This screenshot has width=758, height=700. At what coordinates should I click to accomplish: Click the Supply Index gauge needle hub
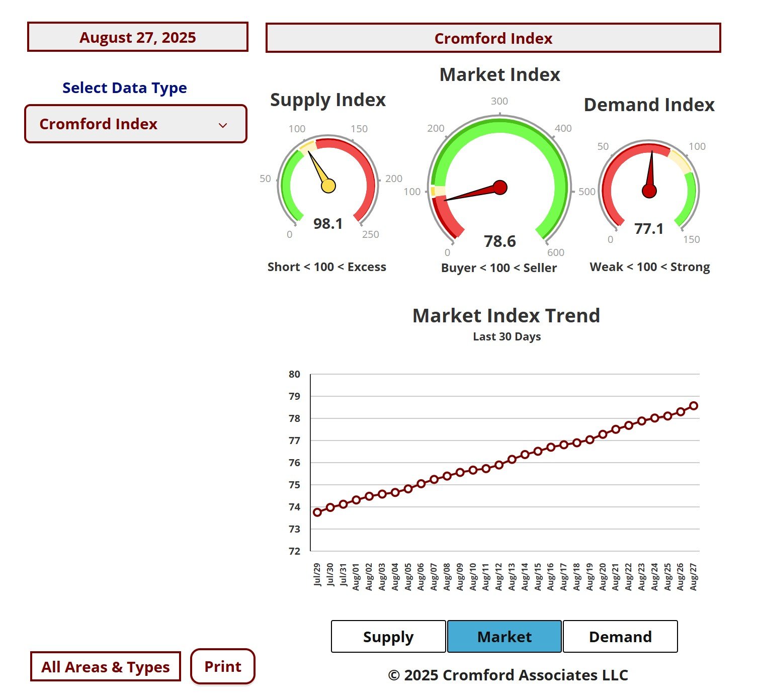click(x=328, y=186)
